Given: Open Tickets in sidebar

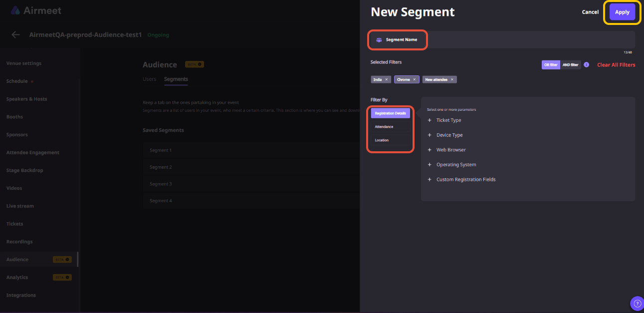Looking at the screenshot, I should 14,224.
